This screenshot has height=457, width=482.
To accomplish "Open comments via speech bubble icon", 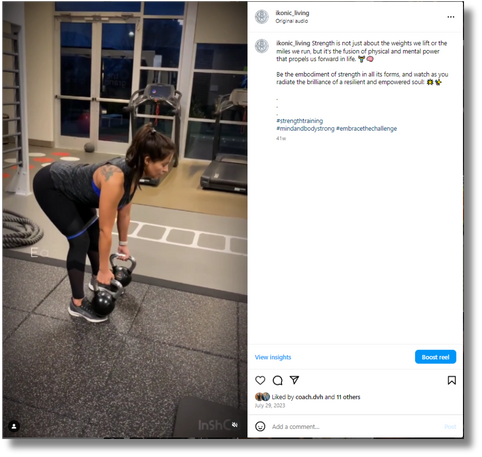I will tap(277, 380).
